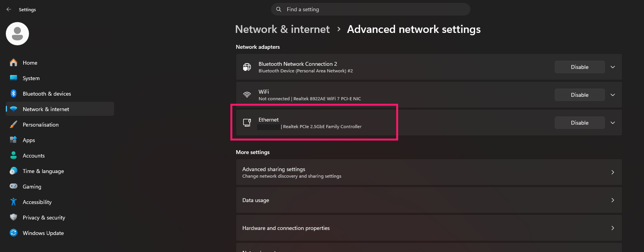The height and width of the screenshot is (252, 644).
Task: Focus the Find a setting search field
Action: 371,9
